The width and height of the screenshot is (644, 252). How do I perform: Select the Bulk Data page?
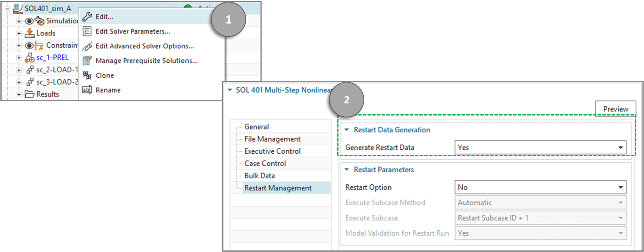[260, 176]
